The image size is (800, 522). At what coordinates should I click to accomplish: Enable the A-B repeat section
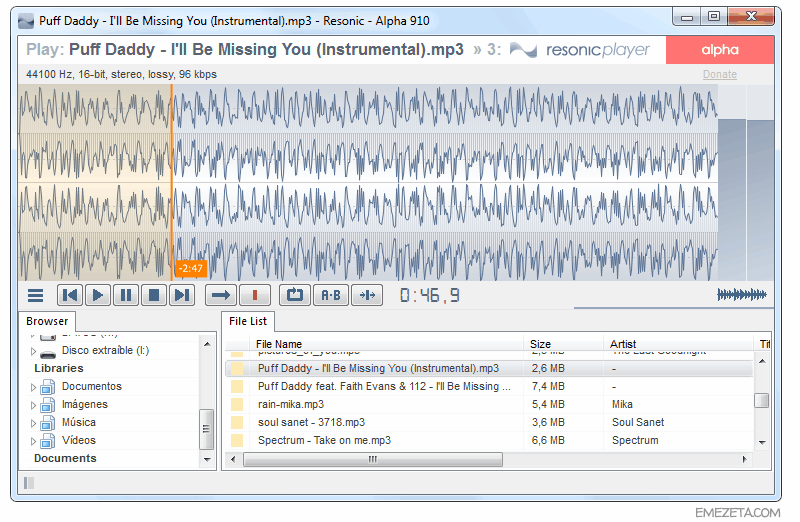pyautogui.click(x=331, y=295)
